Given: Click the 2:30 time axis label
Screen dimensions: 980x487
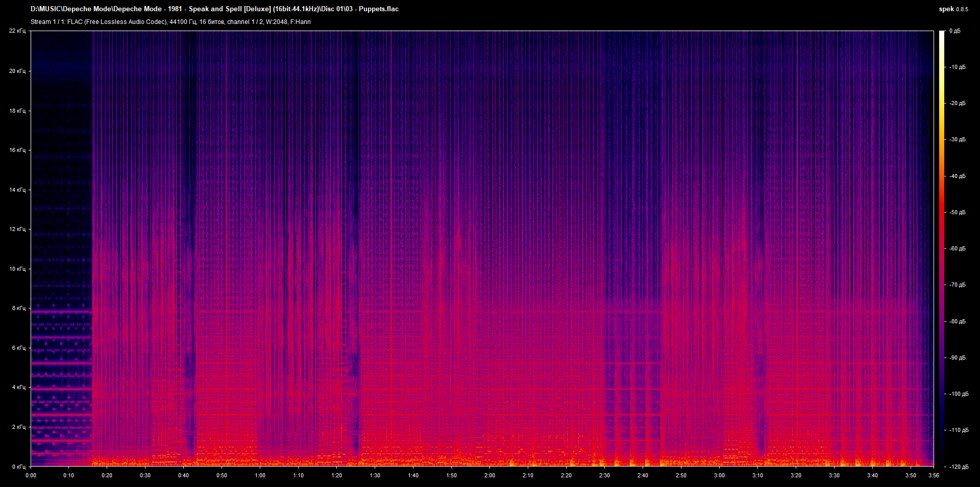Looking at the screenshot, I should pyautogui.click(x=604, y=475).
